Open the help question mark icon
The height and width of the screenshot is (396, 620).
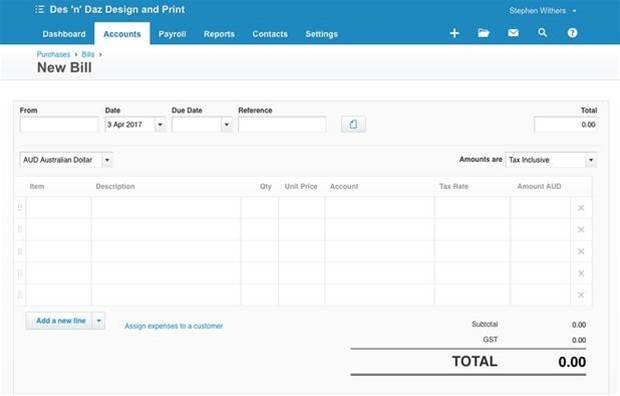[x=572, y=33]
